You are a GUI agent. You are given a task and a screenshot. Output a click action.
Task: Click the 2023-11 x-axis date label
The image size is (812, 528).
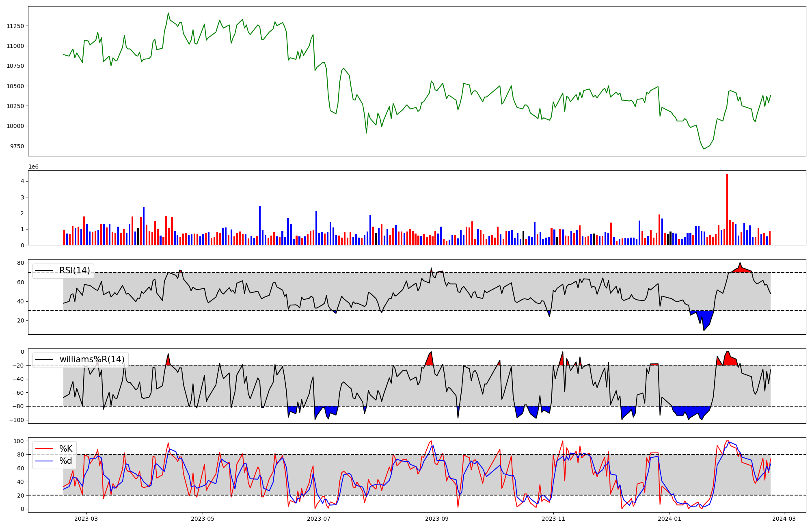coord(553,519)
